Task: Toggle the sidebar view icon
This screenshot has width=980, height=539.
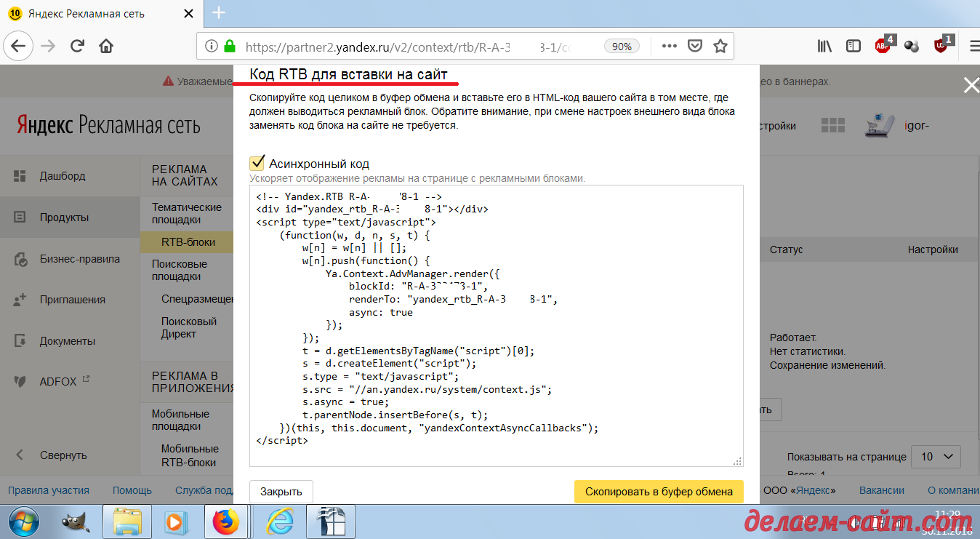Action: tap(854, 46)
